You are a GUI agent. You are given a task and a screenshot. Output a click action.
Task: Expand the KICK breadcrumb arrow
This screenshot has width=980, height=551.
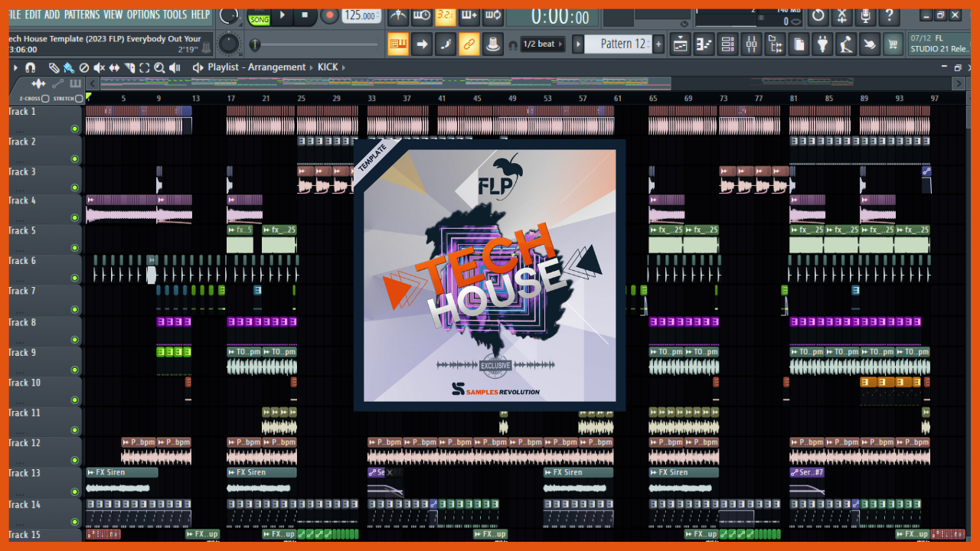344,67
